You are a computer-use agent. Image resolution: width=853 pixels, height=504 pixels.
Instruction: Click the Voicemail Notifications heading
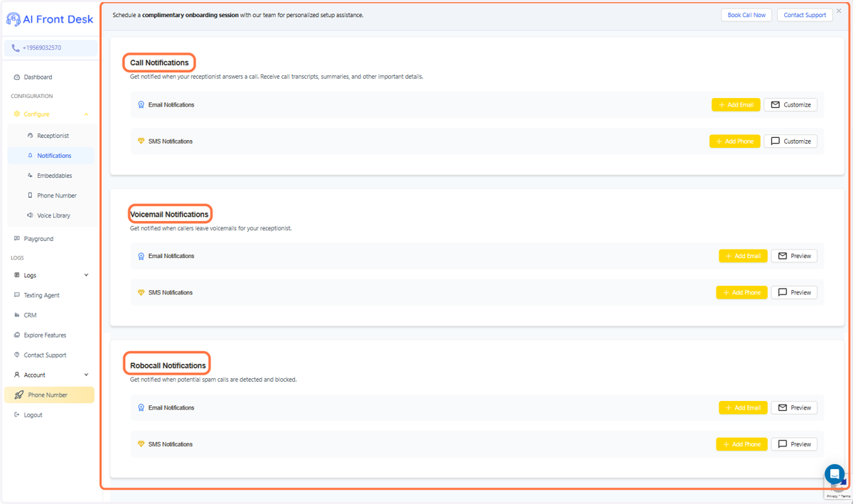point(169,214)
